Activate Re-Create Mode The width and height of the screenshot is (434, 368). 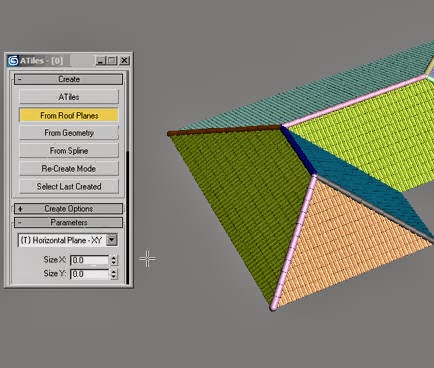[x=69, y=169]
